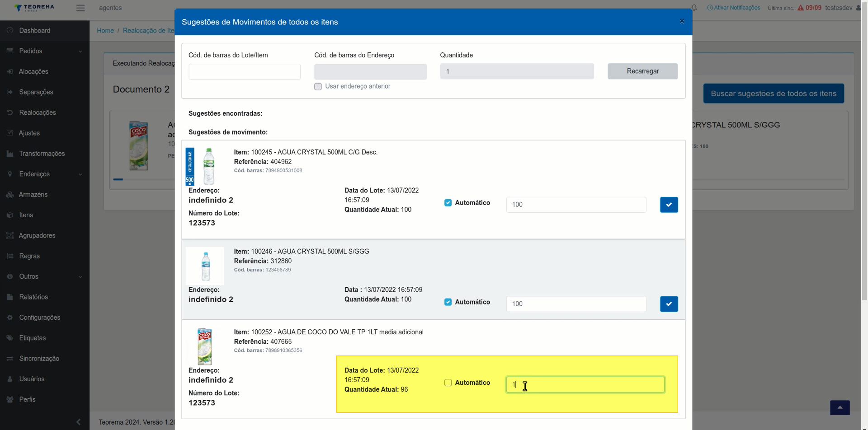Click the back-to-top arrow icon
This screenshot has width=868, height=430.
pyautogui.click(x=840, y=407)
